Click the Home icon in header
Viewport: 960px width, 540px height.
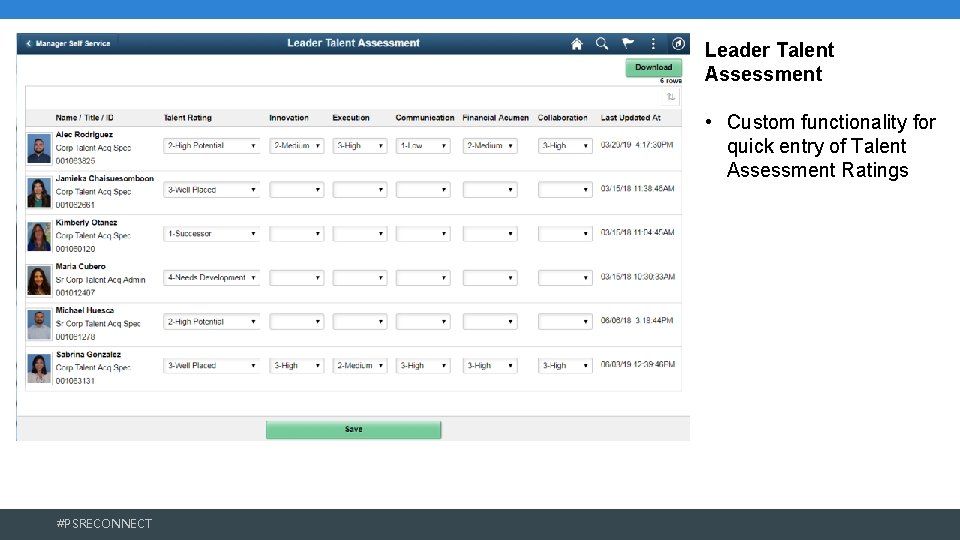coord(576,43)
